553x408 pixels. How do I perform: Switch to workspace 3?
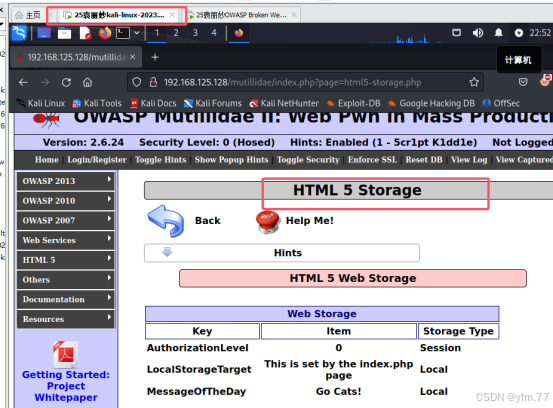coord(195,33)
